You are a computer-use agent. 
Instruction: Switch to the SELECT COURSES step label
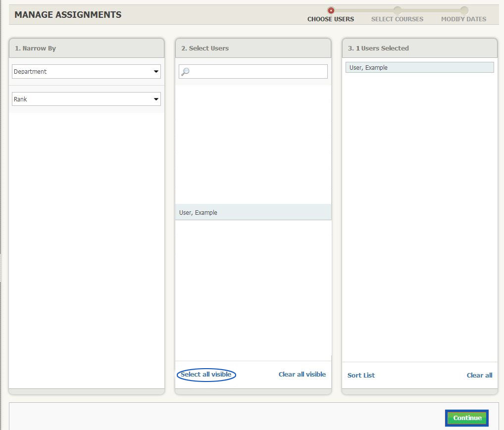397,19
